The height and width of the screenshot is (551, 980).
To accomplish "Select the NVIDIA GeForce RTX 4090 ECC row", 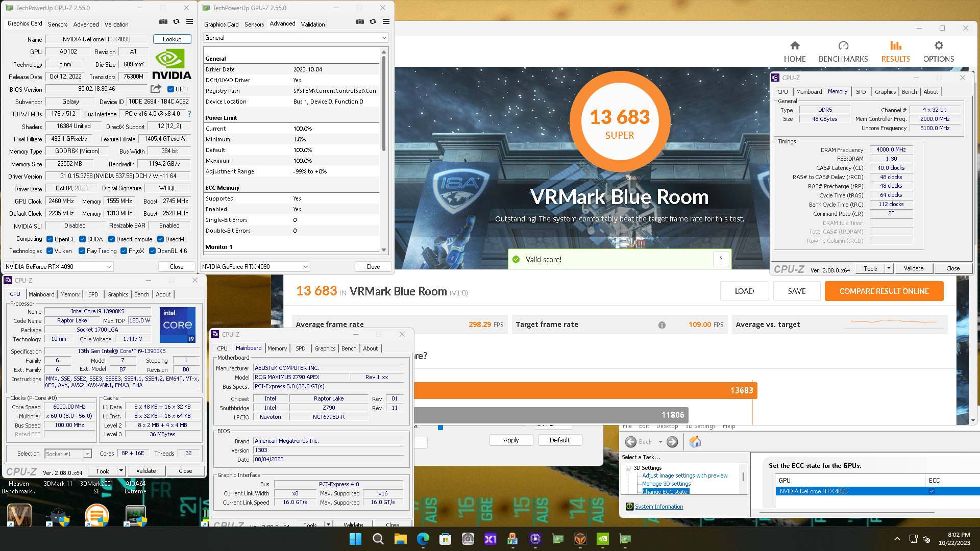I will point(877,491).
